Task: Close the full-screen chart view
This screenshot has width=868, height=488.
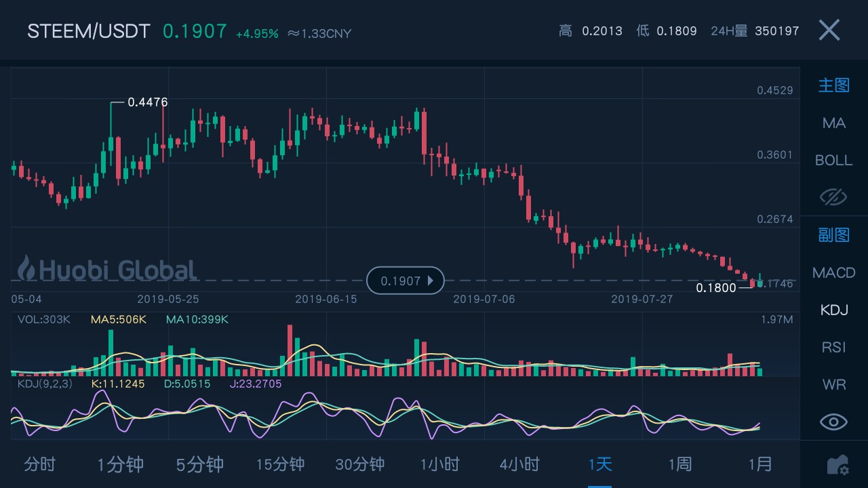Action: (829, 30)
